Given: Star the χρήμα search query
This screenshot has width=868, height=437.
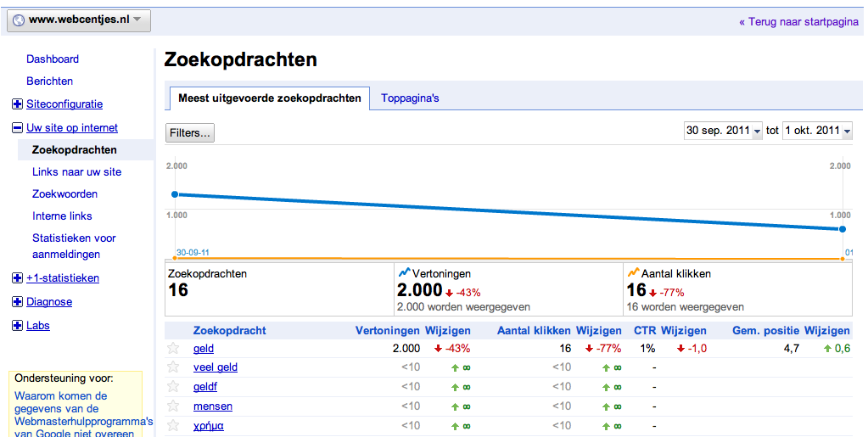Looking at the screenshot, I should coord(173,425).
